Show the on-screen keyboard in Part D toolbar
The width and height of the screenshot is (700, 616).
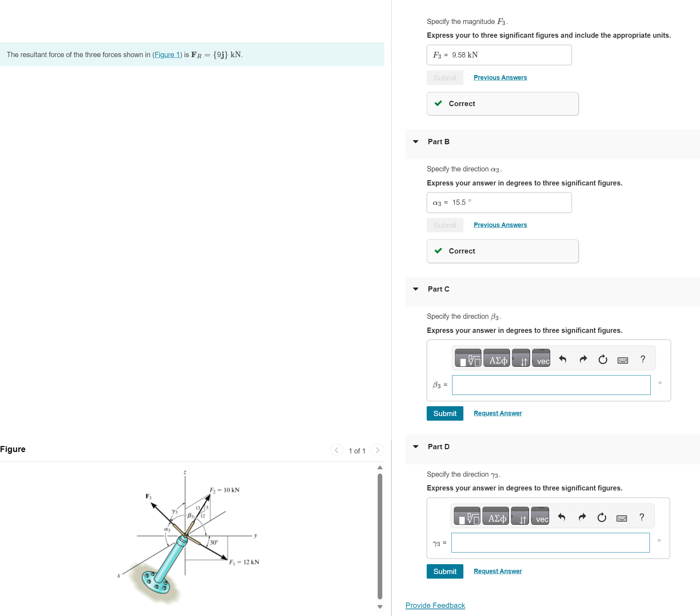[x=622, y=517]
